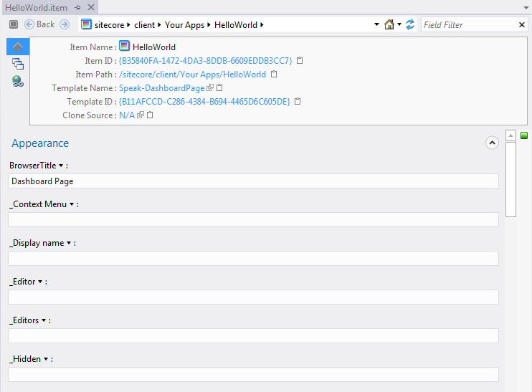Copy the Item ID to clipboard
The width and height of the screenshot is (532, 392).
tap(300, 61)
